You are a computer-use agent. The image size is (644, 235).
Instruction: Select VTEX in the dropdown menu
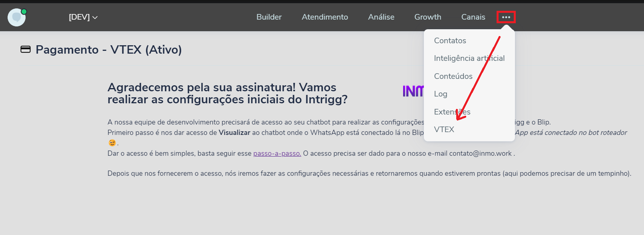pyautogui.click(x=444, y=129)
